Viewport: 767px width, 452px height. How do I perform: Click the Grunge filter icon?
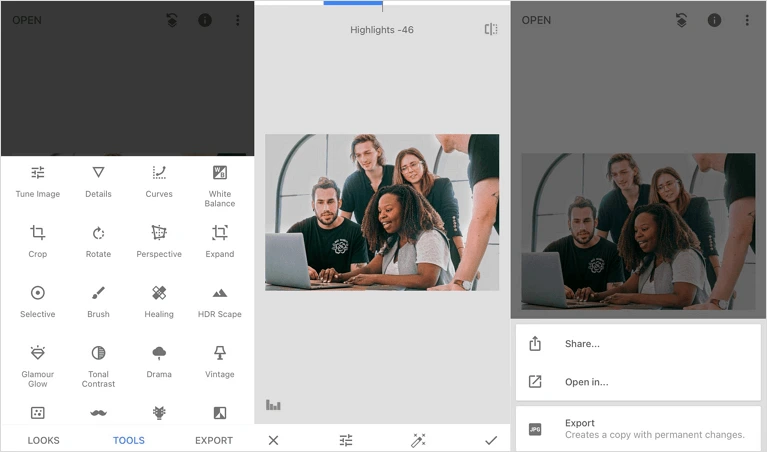coord(159,413)
